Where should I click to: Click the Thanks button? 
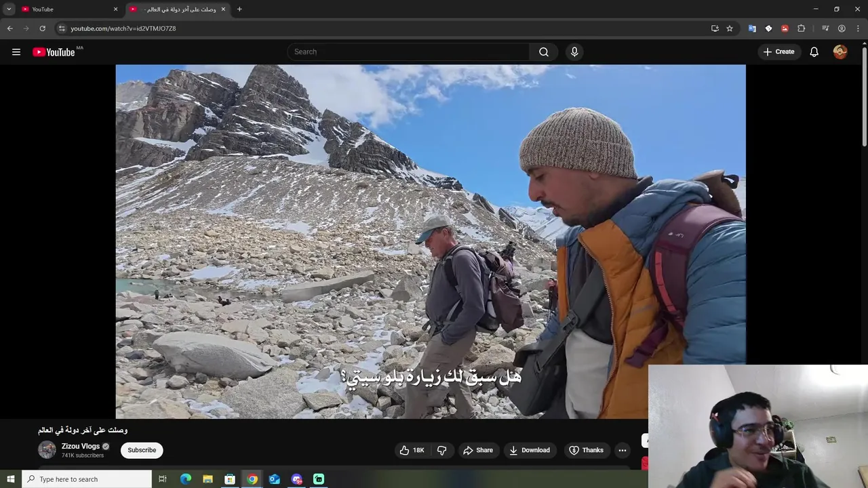586,450
